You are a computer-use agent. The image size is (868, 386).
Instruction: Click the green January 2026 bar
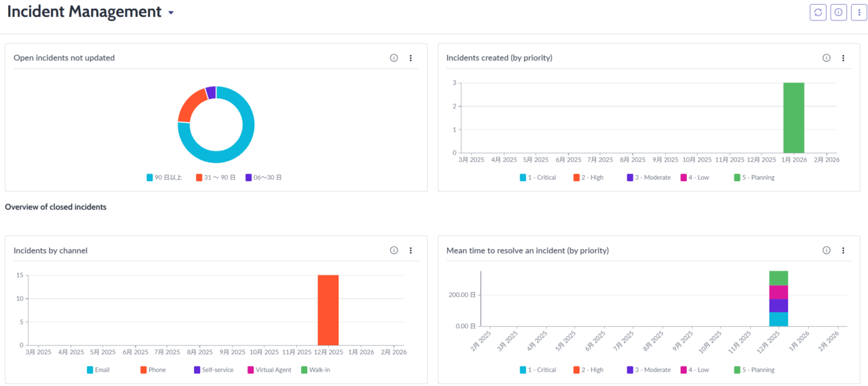point(793,118)
